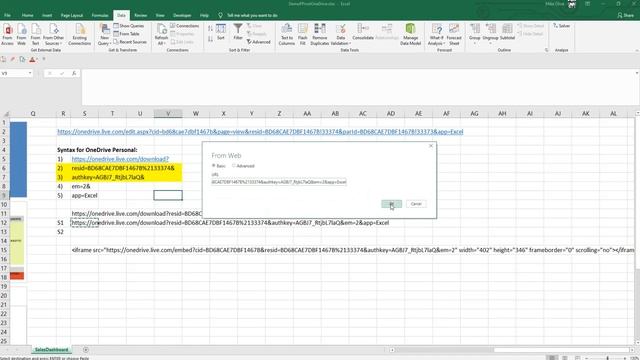The height and width of the screenshot is (360, 640).
Task: Click the Flash Fill icon
Action: pos(302,34)
